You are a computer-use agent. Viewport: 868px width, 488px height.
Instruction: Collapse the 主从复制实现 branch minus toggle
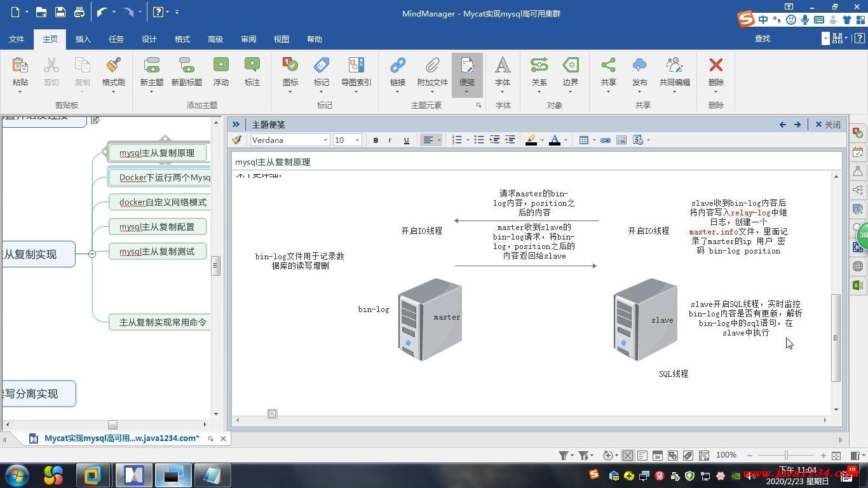click(92, 254)
